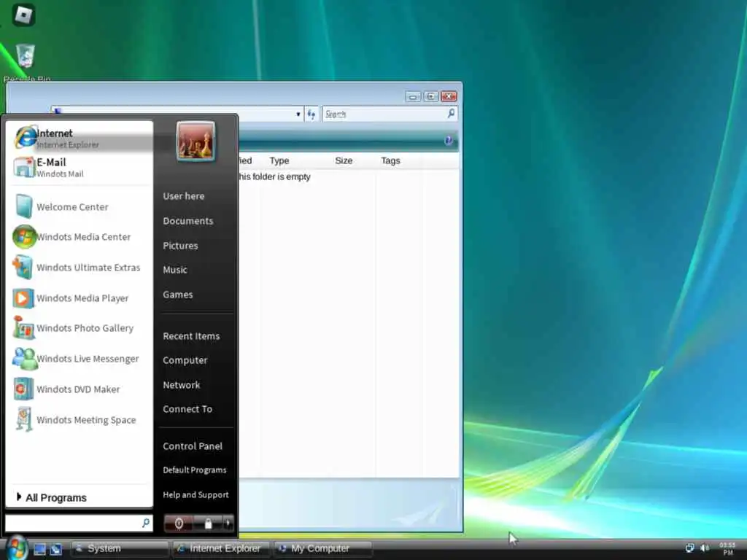Click the Start menu search magnifier icon
This screenshot has width=747, height=560.
point(146,522)
